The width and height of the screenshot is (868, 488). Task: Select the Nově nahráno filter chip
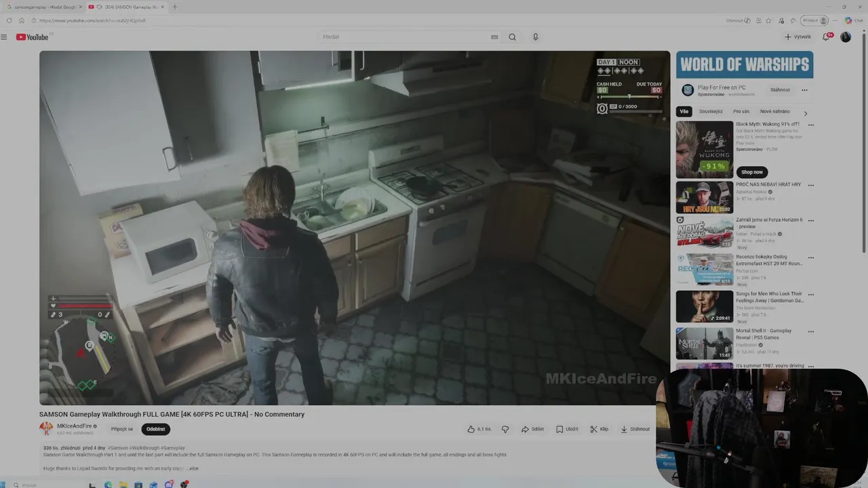(775, 111)
